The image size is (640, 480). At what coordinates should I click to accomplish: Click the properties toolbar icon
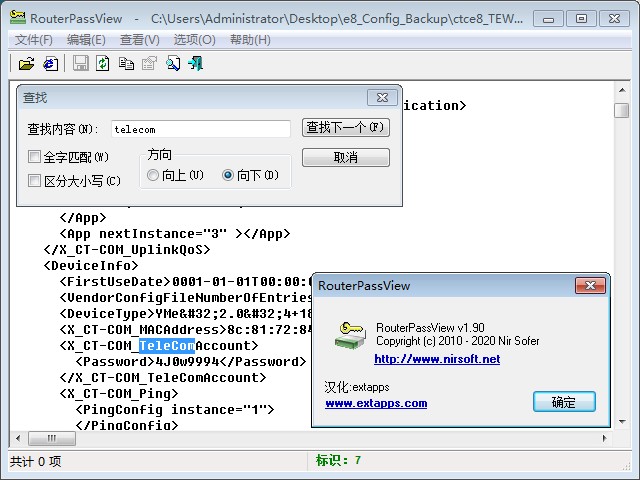coord(149,64)
